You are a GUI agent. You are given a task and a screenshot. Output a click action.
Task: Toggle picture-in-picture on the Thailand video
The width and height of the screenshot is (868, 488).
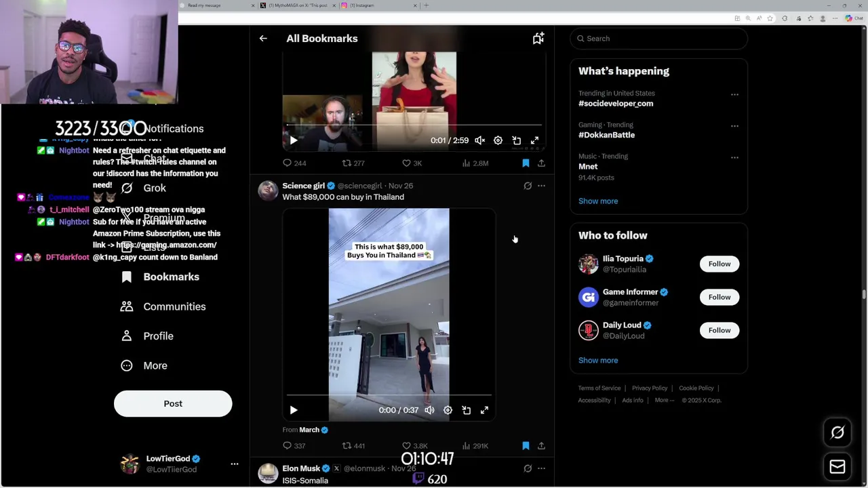pos(466,410)
